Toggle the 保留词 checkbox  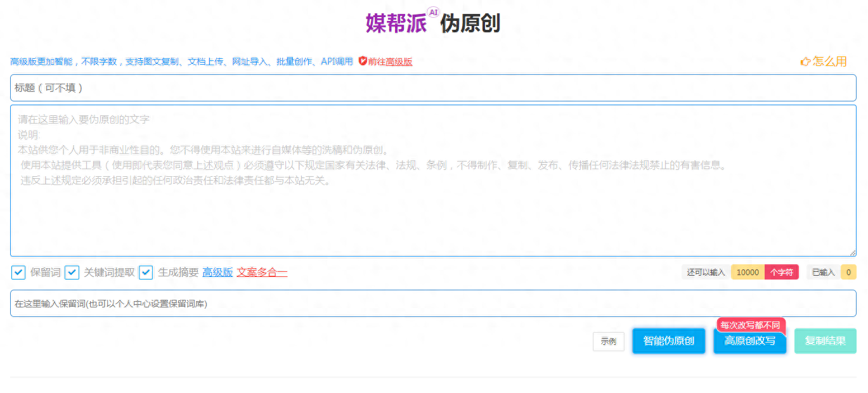[x=18, y=273]
